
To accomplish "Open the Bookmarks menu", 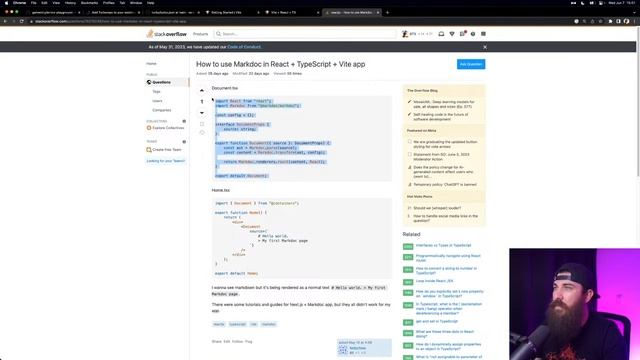I will 89,3.
